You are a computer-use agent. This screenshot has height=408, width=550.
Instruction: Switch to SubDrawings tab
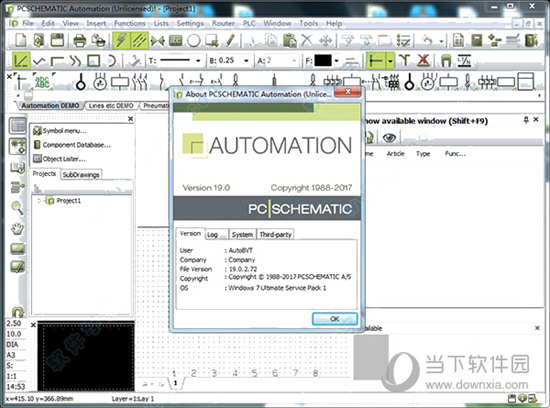tap(81, 175)
